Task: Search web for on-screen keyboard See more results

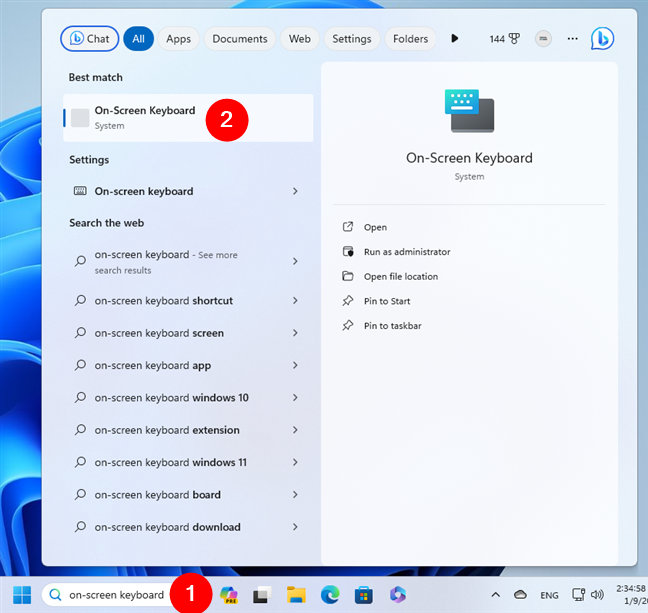Action: (188, 262)
